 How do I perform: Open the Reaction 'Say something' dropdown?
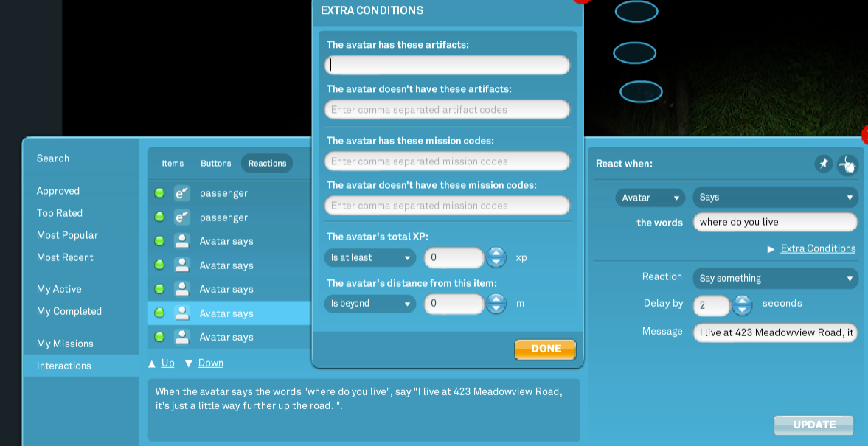click(776, 278)
